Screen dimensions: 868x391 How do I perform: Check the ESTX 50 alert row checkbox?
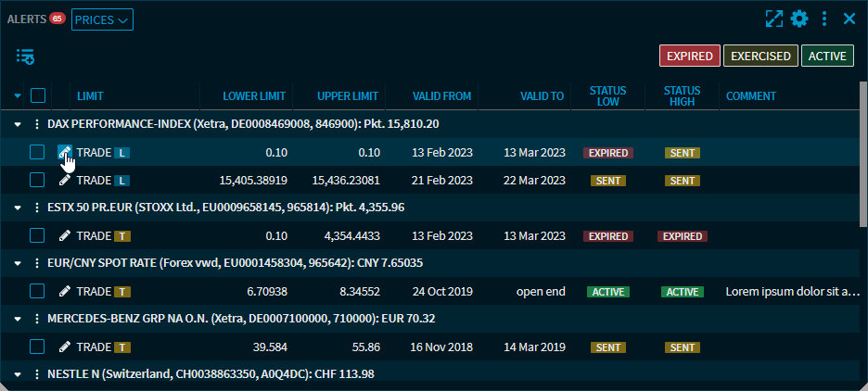click(37, 236)
